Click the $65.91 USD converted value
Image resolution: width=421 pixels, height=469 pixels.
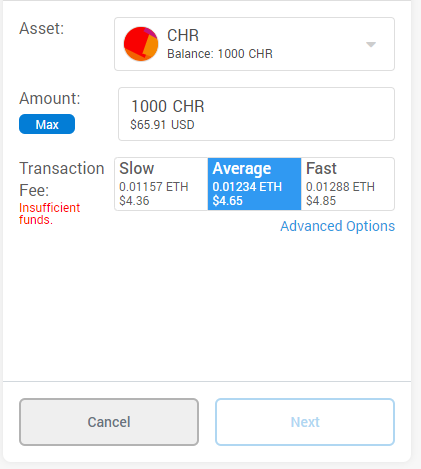coord(162,125)
